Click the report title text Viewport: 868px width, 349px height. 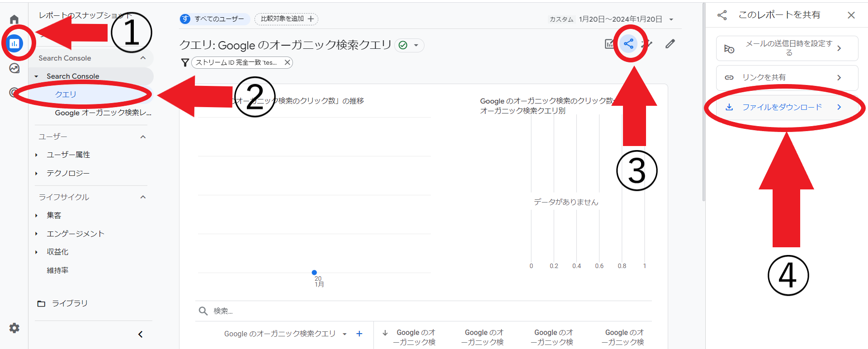(285, 45)
